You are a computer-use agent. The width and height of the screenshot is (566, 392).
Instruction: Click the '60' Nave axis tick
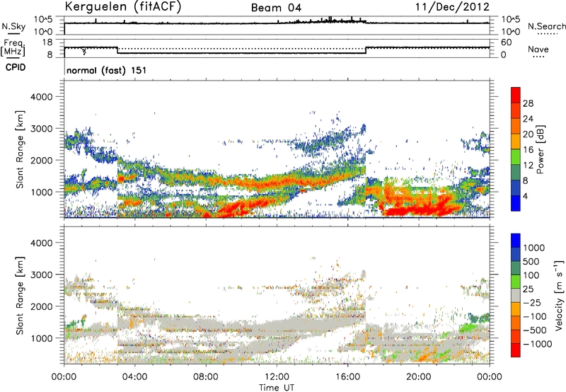507,42
